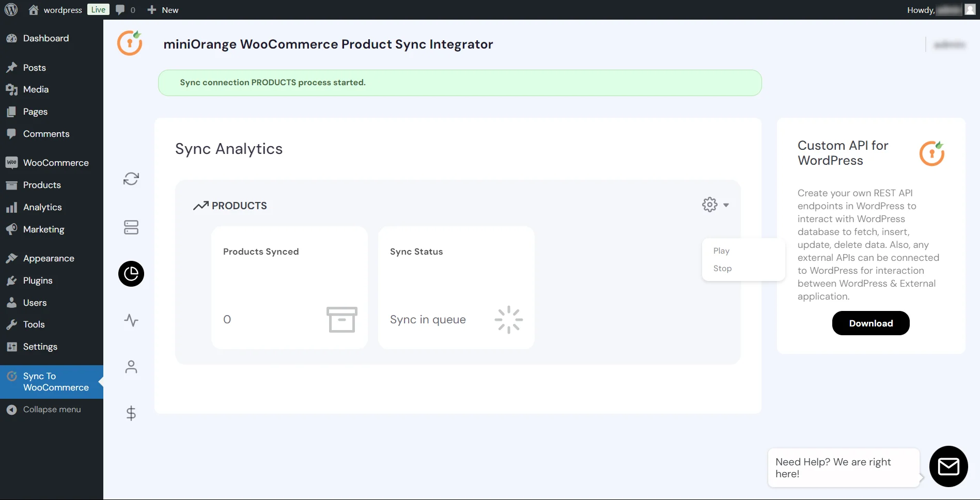Viewport: 980px width, 500px height.
Task: Open the activity pulse logs tab
Action: (x=131, y=320)
